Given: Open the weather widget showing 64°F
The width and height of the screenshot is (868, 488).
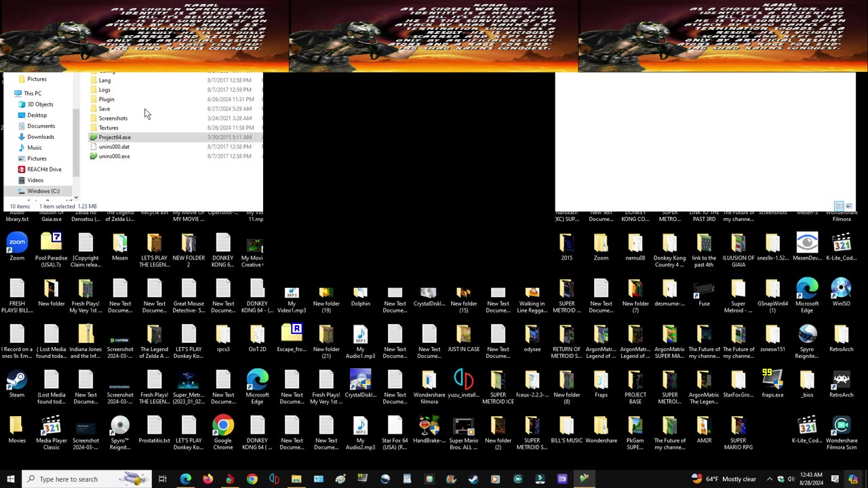Looking at the screenshot, I should (724, 479).
